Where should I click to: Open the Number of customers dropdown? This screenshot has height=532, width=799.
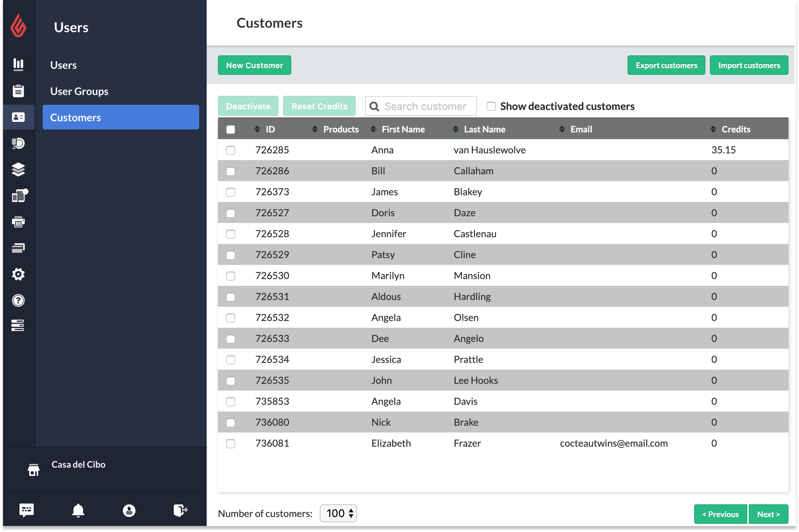pyautogui.click(x=338, y=513)
